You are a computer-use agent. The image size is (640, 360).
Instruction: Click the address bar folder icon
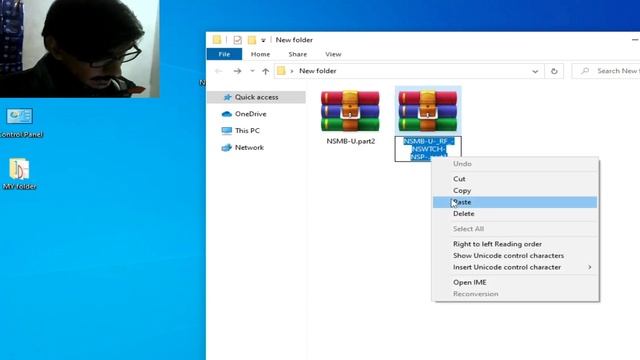coord(281,71)
